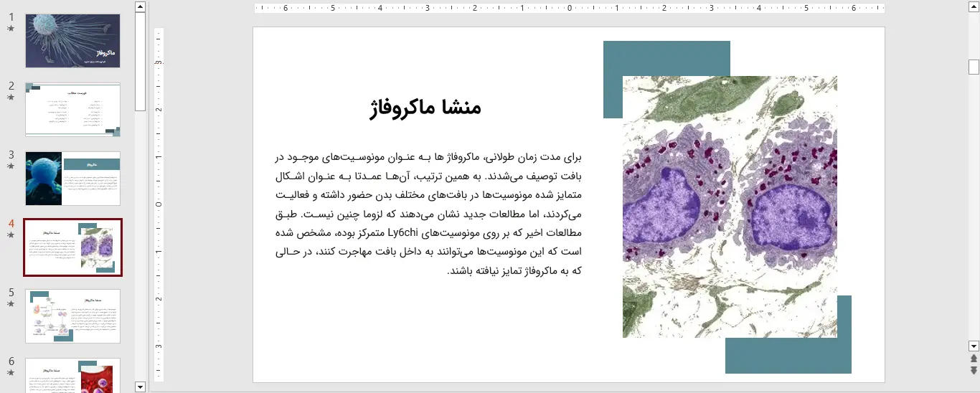Viewport: 980px width, 393px height.
Task: Select slide 2 table of contents thumbnail
Action: 73,110
